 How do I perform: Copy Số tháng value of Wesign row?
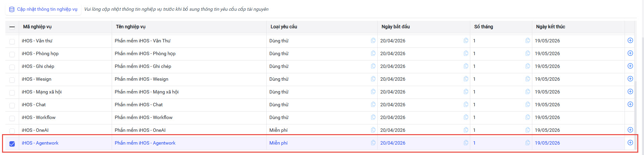point(528,79)
